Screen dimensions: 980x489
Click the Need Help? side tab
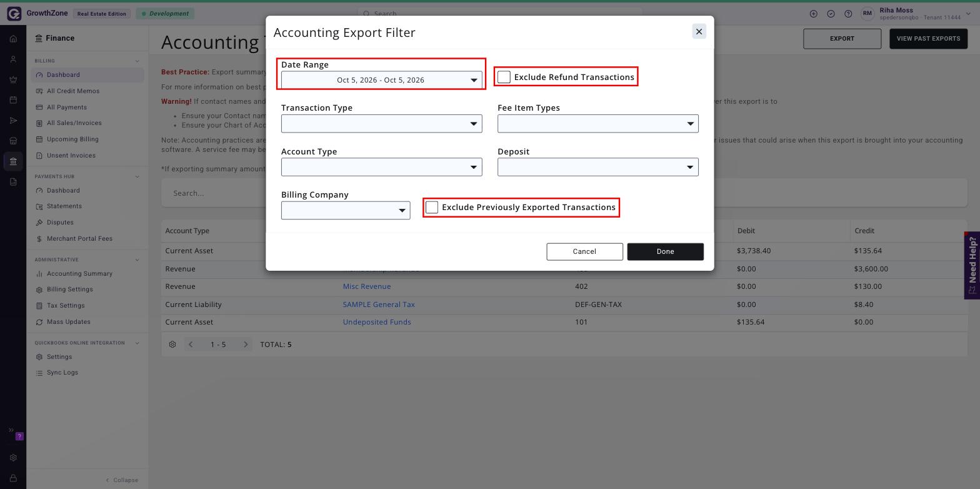coord(972,265)
